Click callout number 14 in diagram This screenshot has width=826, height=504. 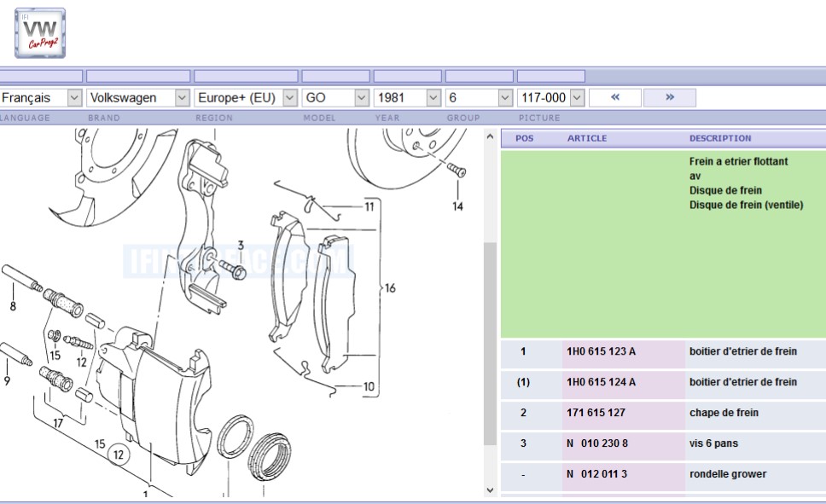[457, 206]
